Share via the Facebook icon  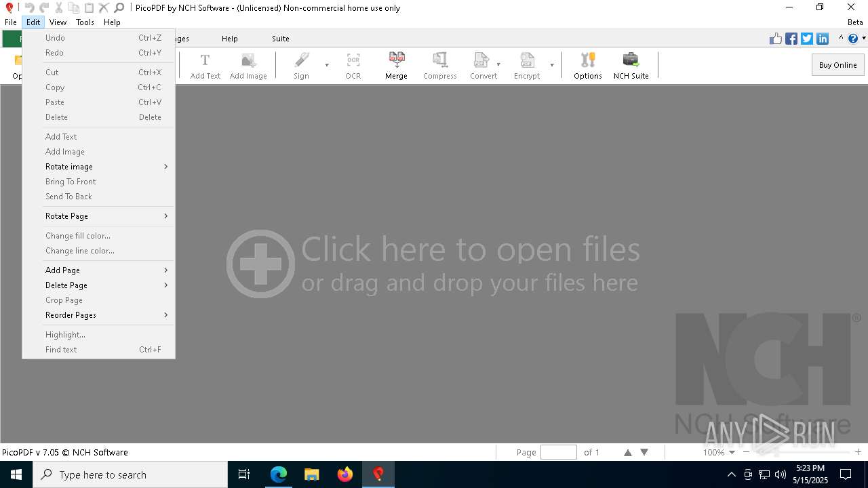(791, 39)
